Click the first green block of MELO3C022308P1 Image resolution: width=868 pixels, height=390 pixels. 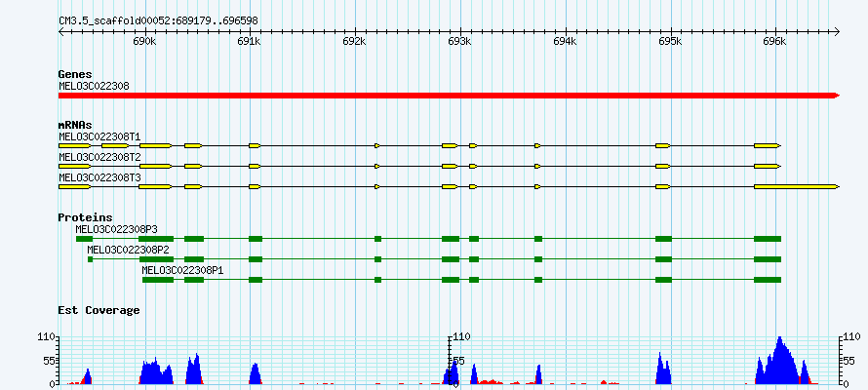coord(158,280)
